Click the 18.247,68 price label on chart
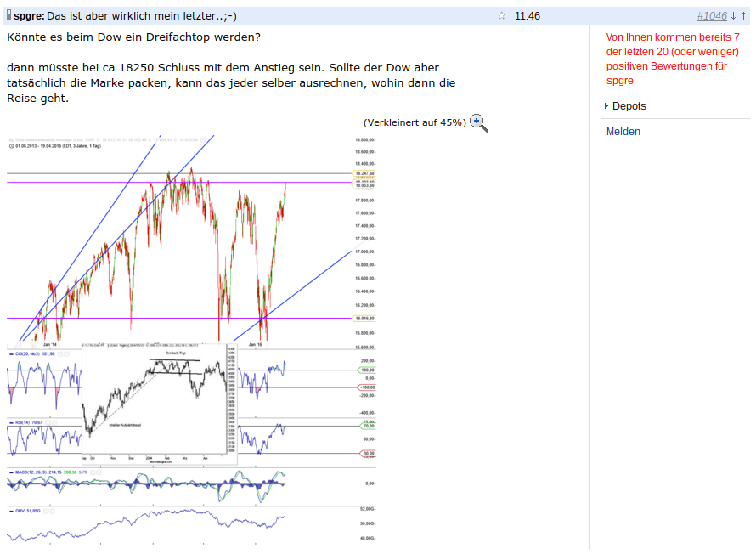Viewport: 756px width, 554px height. click(x=364, y=173)
